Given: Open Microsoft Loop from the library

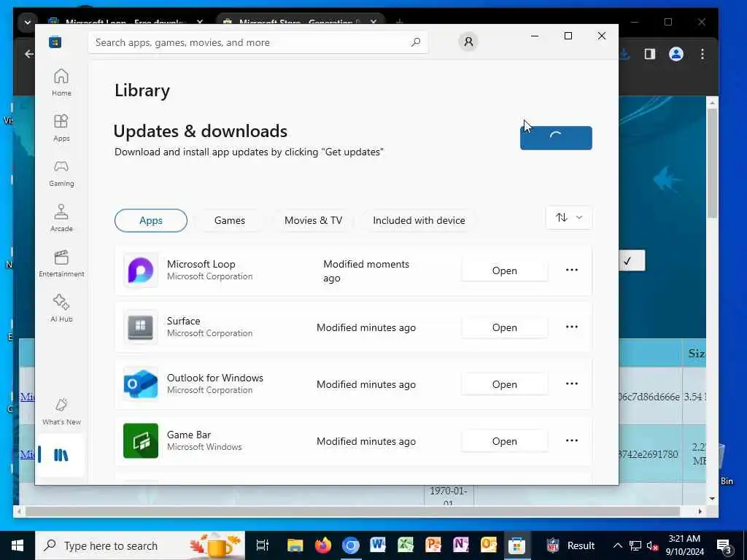Looking at the screenshot, I should pyautogui.click(x=505, y=271).
